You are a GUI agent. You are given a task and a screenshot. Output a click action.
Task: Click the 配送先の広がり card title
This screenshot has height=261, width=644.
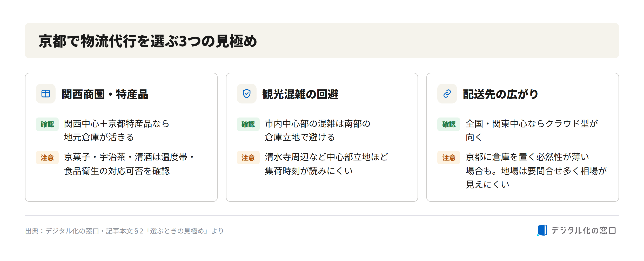point(500,94)
